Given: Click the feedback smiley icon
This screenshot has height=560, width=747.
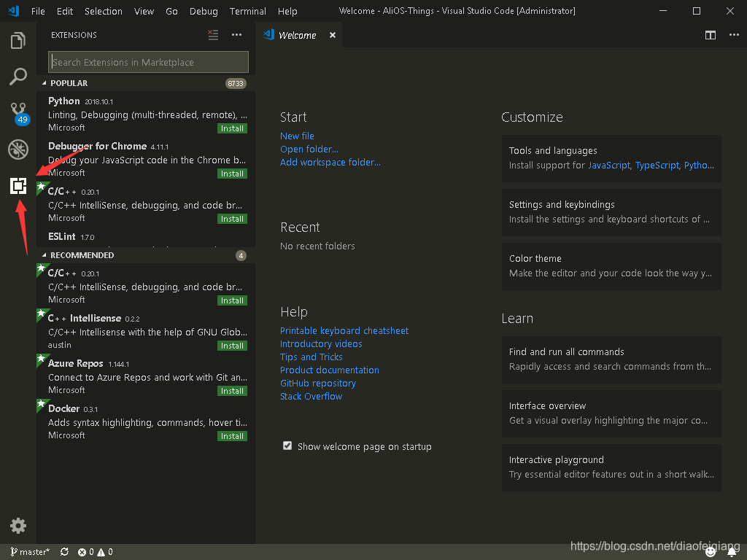Looking at the screenshot, I should (x=711, y=552).
